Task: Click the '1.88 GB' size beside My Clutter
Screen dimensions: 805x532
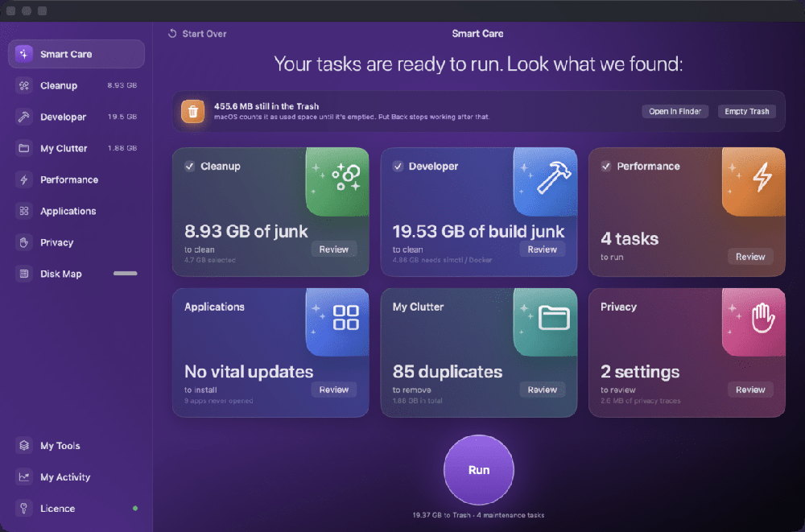Action: point(122,148)
